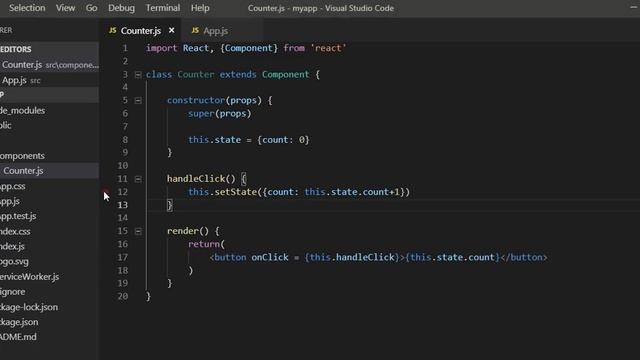Click the onClick attribute on line 17
The height and width of the screenshot is (360, 640).
pos(270,257)
